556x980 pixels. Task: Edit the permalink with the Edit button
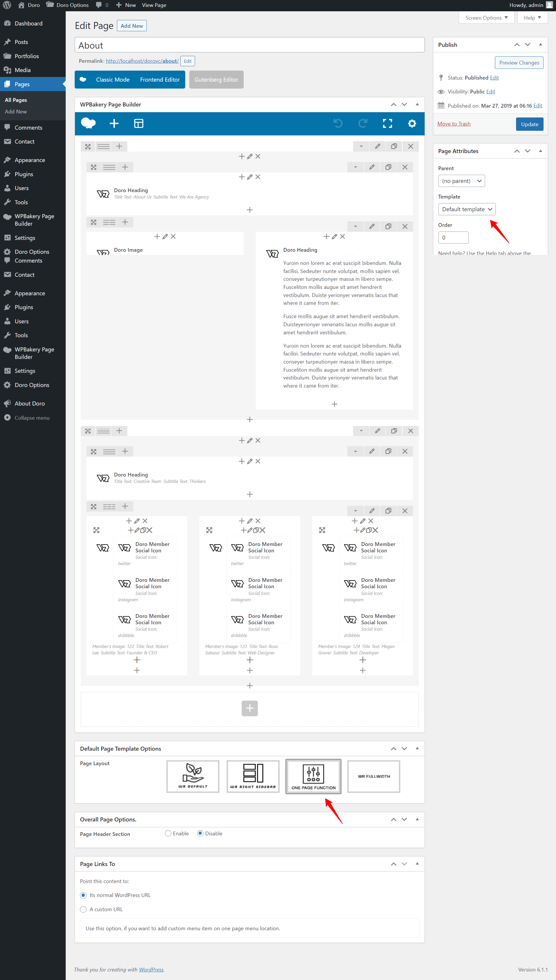click(x=188, y=61)
